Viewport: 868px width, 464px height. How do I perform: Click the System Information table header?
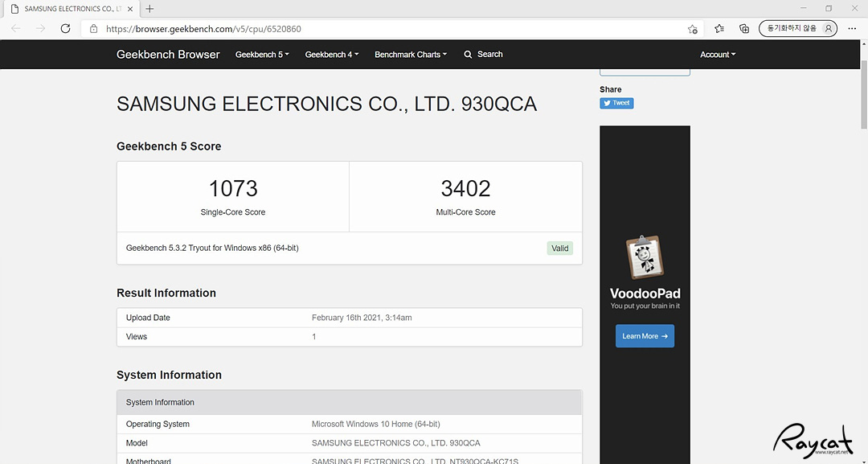[x=350, y=403]
